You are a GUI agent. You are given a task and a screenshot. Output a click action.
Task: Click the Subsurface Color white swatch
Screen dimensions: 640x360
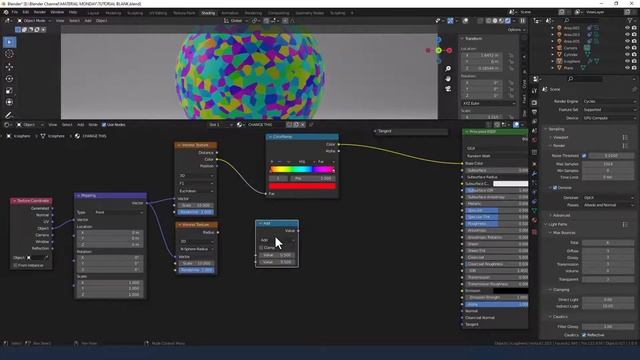pos(510,184)
